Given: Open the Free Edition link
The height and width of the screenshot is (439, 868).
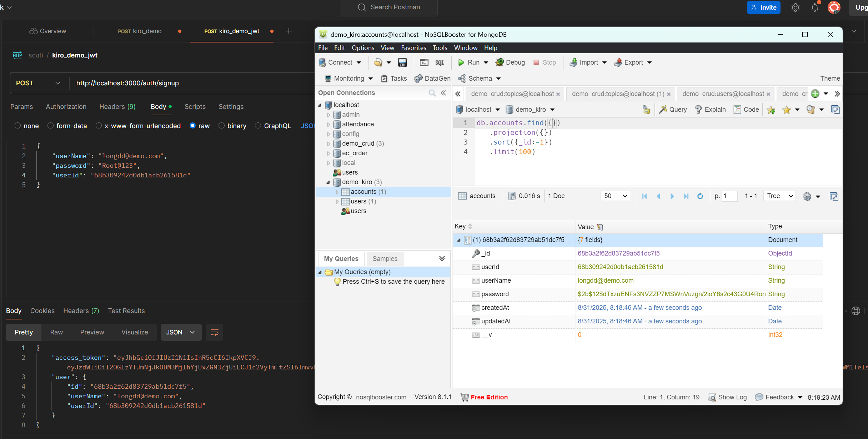Looking at the screenshot, I should 489,397.
